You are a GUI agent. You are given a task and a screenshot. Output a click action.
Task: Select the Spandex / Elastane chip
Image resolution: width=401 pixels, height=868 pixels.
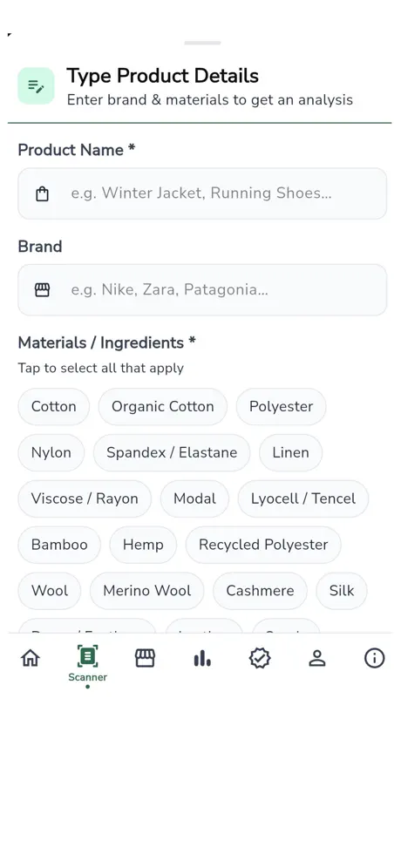tap(172, 452)
